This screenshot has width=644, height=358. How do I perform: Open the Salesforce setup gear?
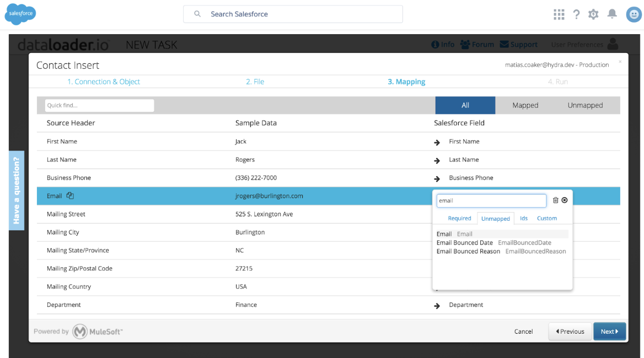click(593, 14)
